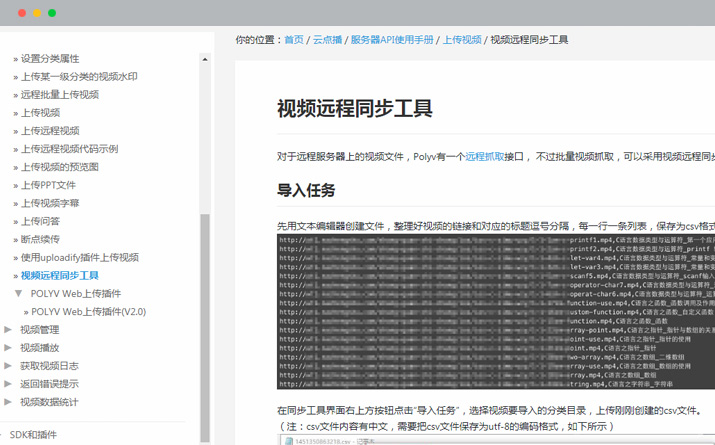Viewport: 715px width, 445px height.
Task: Expand the 返回错误提示 section arrow
Action: coord(9,383)
